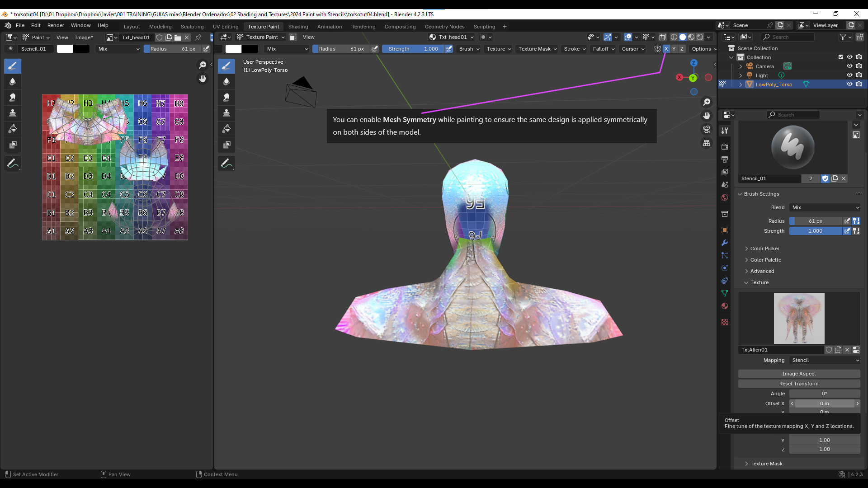Open the Render properties tab
This screenshot has width=868, height=488.
725,147
